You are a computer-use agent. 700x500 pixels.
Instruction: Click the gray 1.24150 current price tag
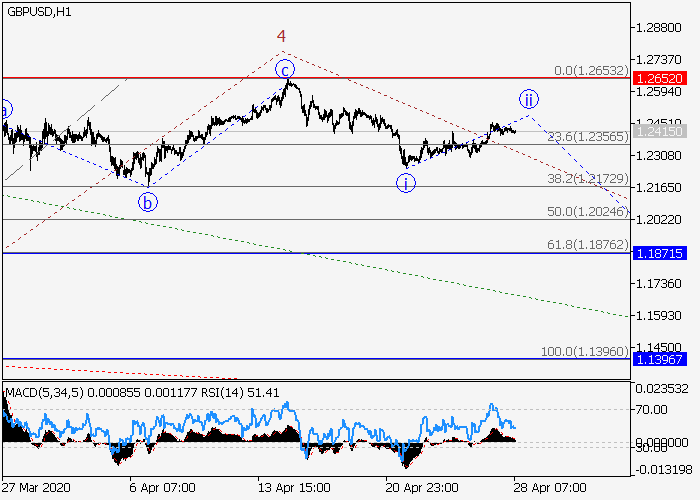click(659, 132)
